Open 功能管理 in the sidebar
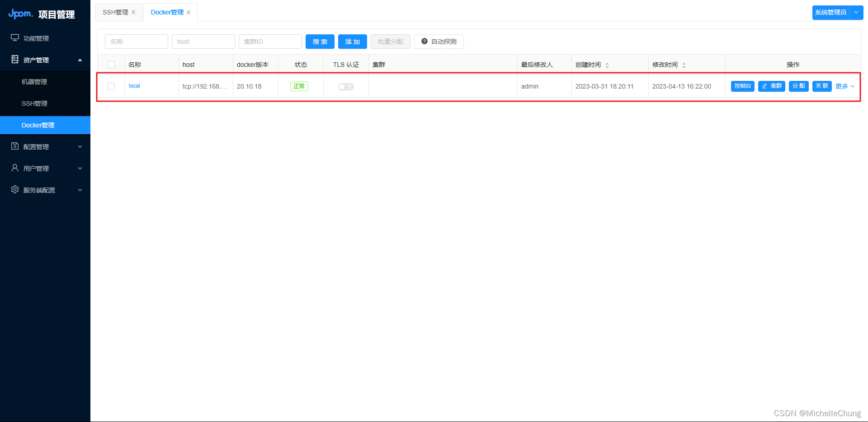 click(x=45, y=38)
